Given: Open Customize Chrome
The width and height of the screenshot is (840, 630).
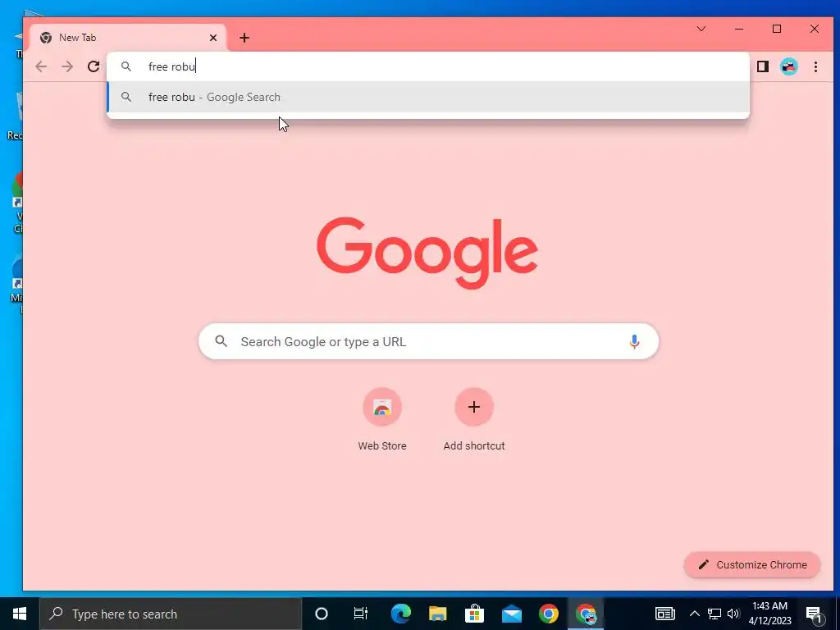Looking at the screenshot, I should [752, 564].
